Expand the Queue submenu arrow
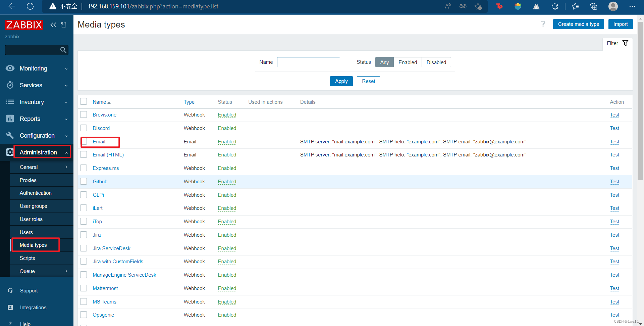The width and height of the screenshot is (644, 326). (66, 271)
